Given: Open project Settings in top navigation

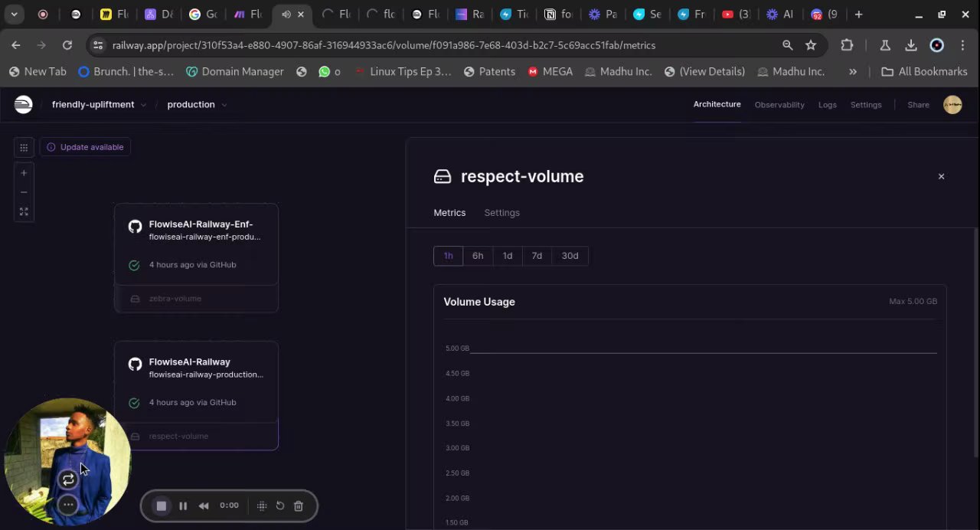Looking at the screenshot, I should click(x=866, y=105).
